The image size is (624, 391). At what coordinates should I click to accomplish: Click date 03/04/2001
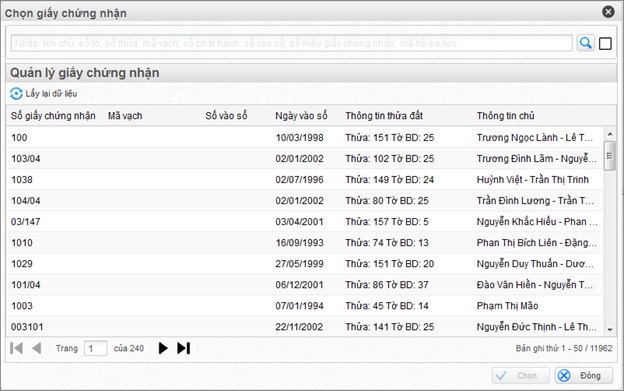pos(300,222)
